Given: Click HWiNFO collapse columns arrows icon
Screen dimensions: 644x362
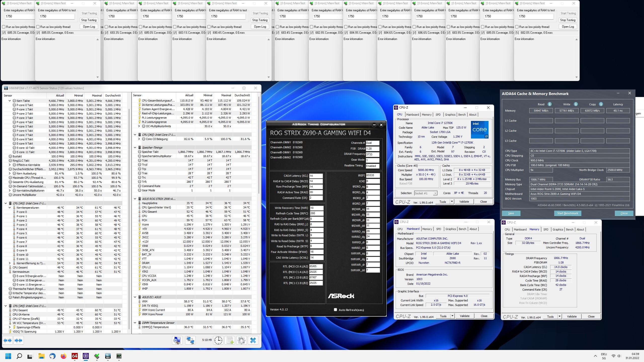Looking at the screenshot, I should (19, 340).
